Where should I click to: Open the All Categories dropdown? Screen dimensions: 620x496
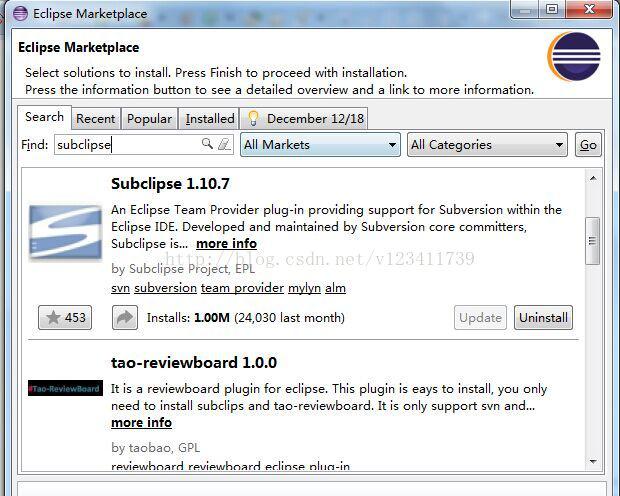(487, 144)
